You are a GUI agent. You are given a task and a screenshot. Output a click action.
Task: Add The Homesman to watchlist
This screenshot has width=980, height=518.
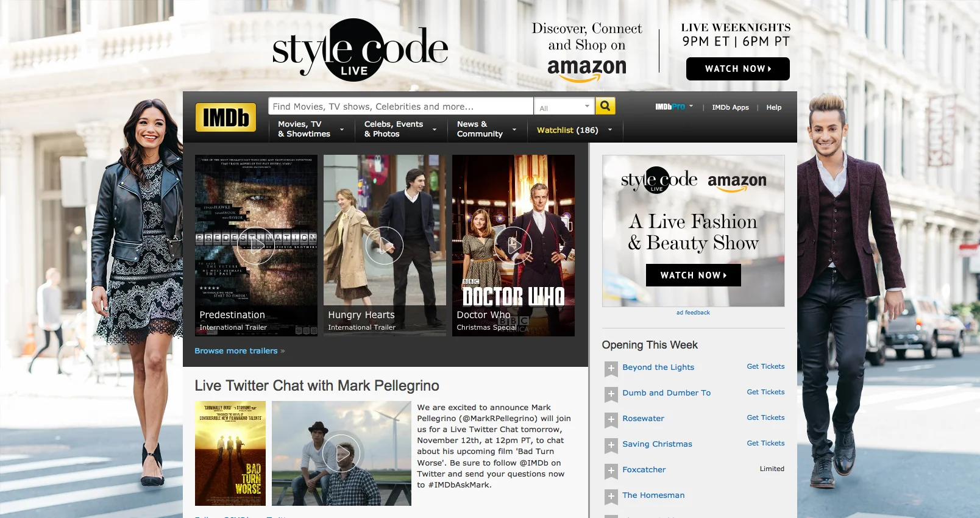point(611,496)
